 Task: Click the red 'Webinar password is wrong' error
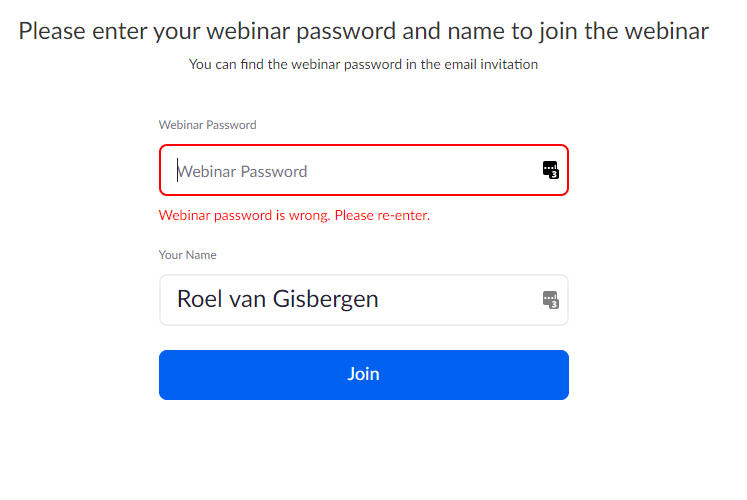pos(294,215)
